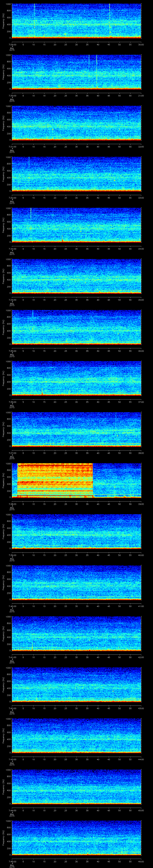The image size is (153, 868).
Task: Click the vertical spike at 9 seconds in the 7:33:00 panel
Action: pos(31,214)
